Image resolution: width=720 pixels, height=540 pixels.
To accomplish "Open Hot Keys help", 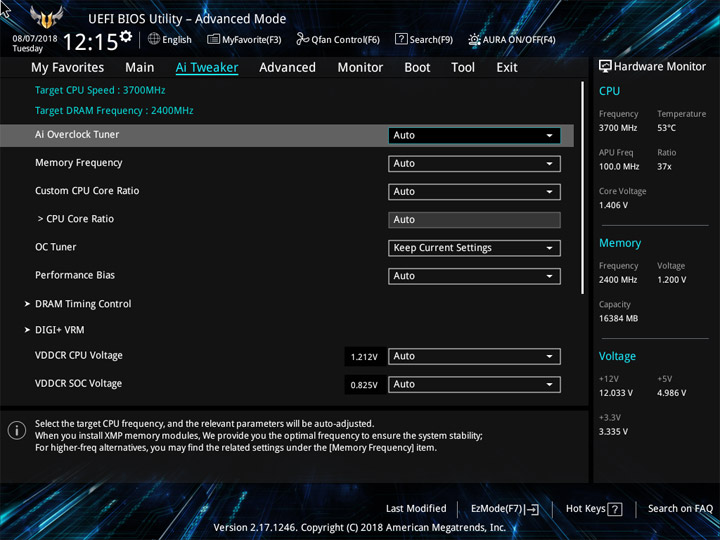I will (x=594, y=509).
